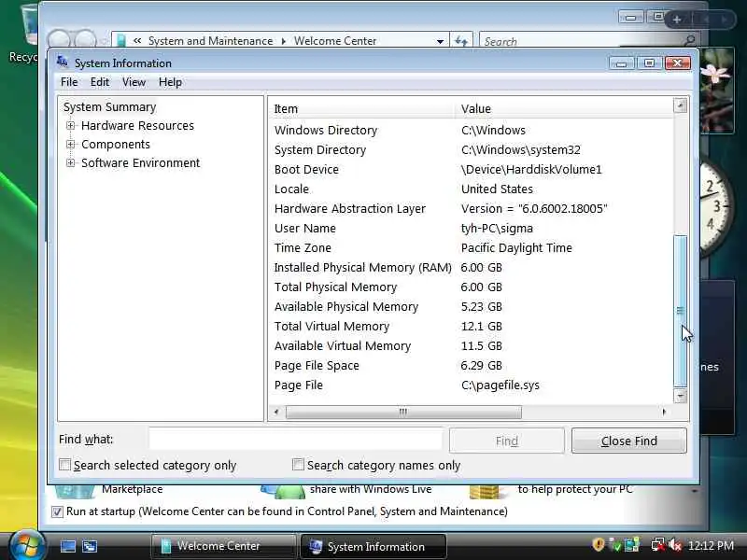747x560 pixels.
Task: Enable Search selected category only
Action: pos(64,464)
